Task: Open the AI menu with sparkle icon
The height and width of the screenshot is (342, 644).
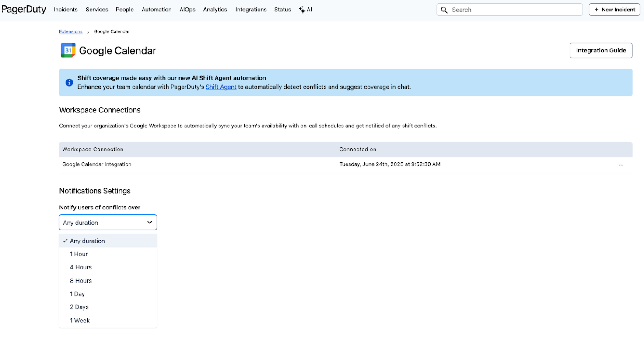Action: coord(305,9)
